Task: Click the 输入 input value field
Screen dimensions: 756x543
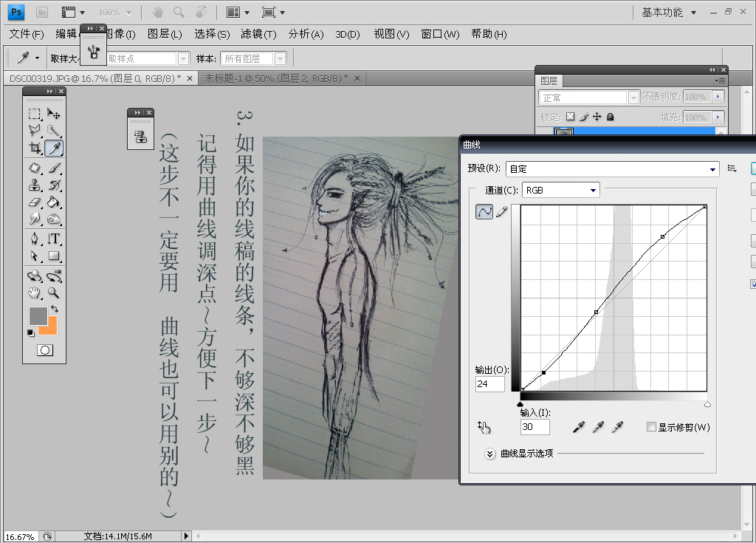Action: [535, 427]
